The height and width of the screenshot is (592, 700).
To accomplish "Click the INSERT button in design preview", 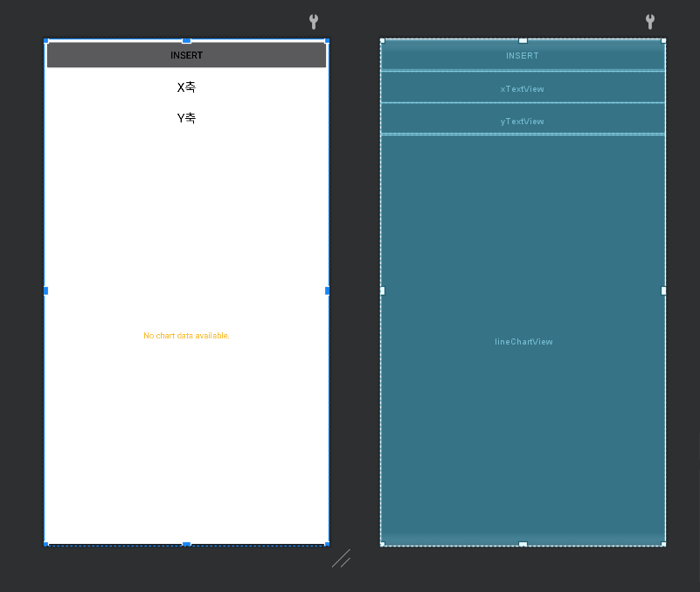I will pyautogui.click(x=187, y=55).
